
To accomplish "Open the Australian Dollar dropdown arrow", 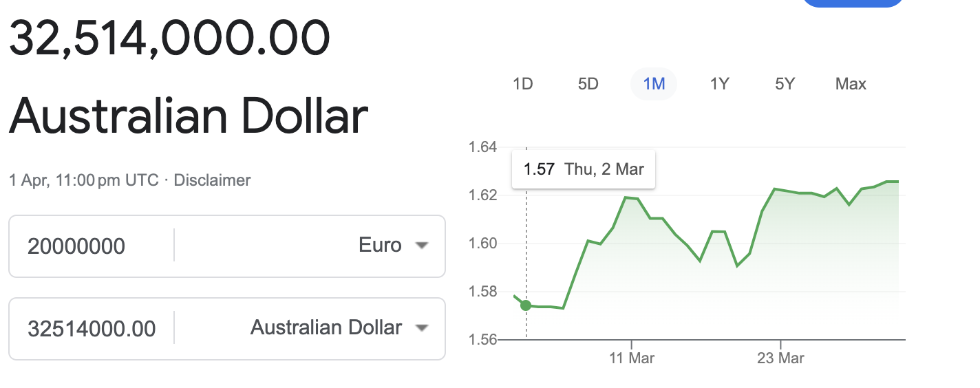I will [423, 328].
